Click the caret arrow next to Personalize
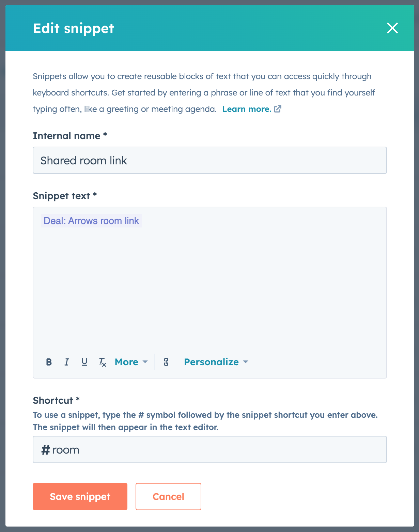 (246, 362)
